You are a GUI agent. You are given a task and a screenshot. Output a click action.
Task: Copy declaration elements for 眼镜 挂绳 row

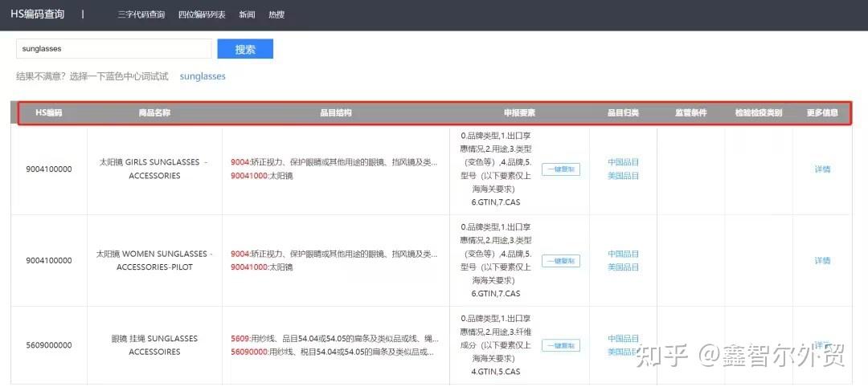click(x=561, y=345)
